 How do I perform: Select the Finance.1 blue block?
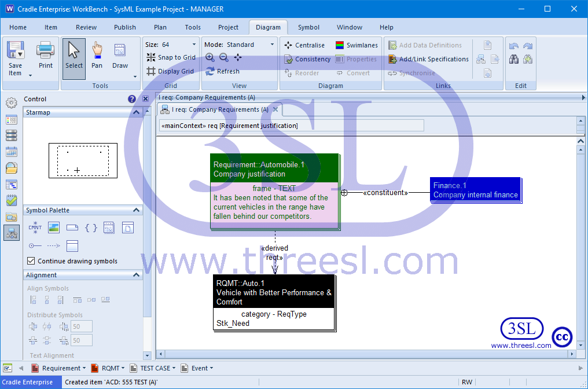(476, 190)
